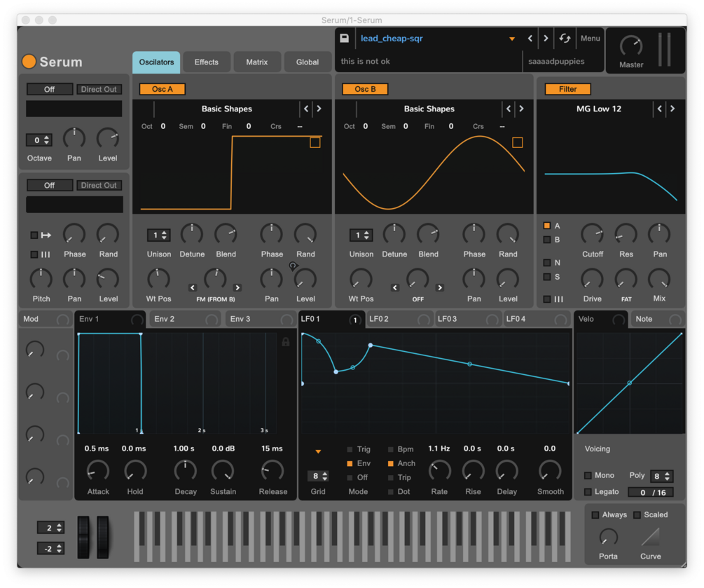
Task: Toggle the Filter enable button
Action: 567,89
